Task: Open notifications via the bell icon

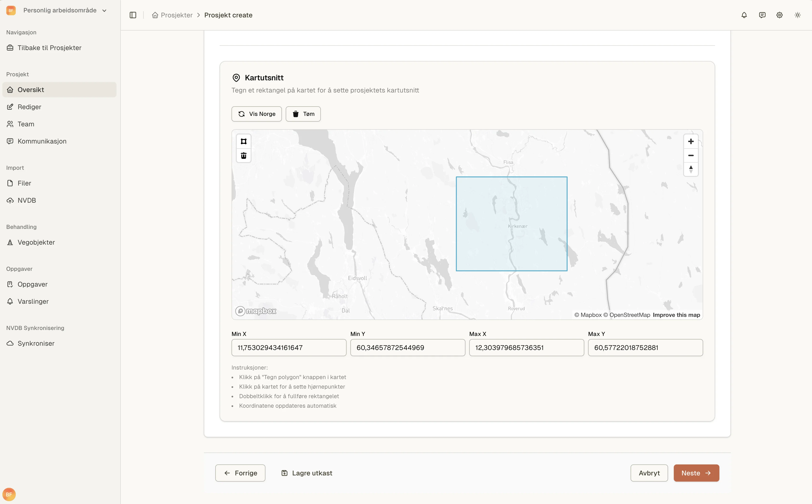Action: pyautogui.click(x=744, y=15)
